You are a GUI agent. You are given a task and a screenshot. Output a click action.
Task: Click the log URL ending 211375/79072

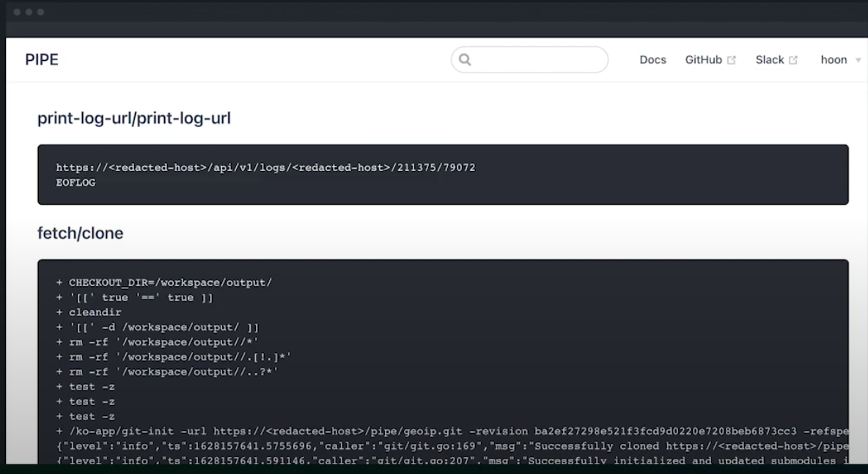click(265, 167)
